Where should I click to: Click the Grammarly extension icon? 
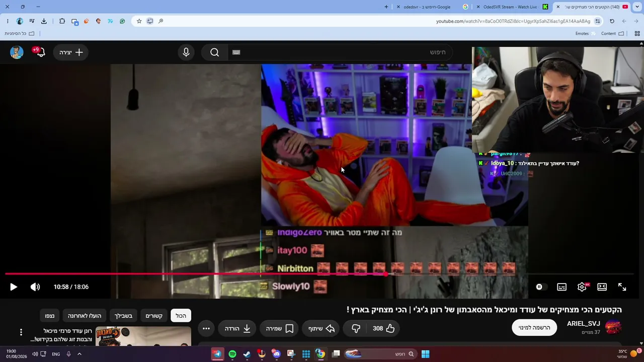[x=122, y=21]
